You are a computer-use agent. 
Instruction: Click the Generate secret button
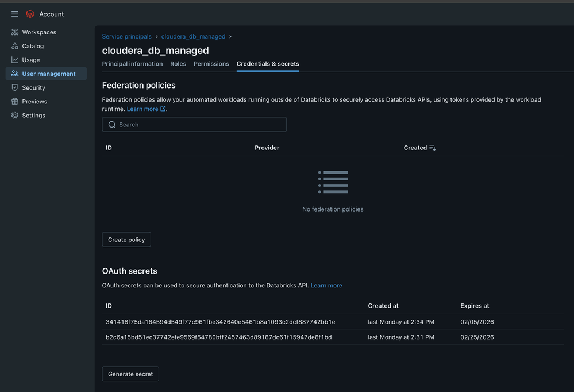pyautogui.click(x=130, y=374)
